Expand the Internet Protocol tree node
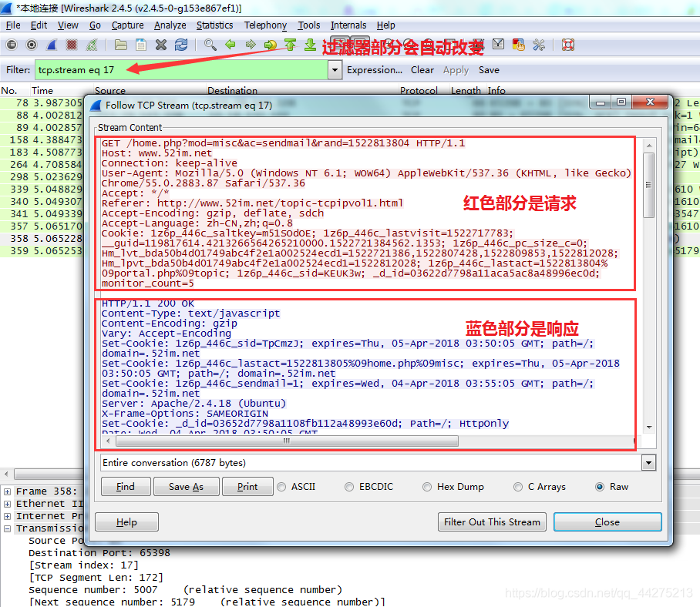Viewport: 700px width, 607px height. coord(7,516)
